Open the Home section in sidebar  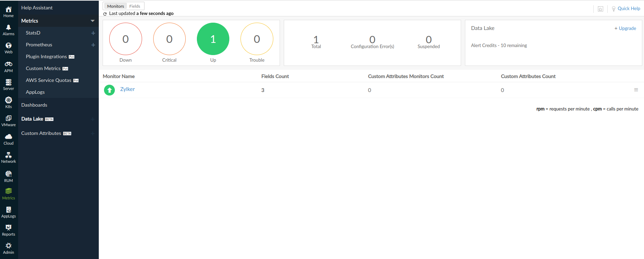coord(8,12)
